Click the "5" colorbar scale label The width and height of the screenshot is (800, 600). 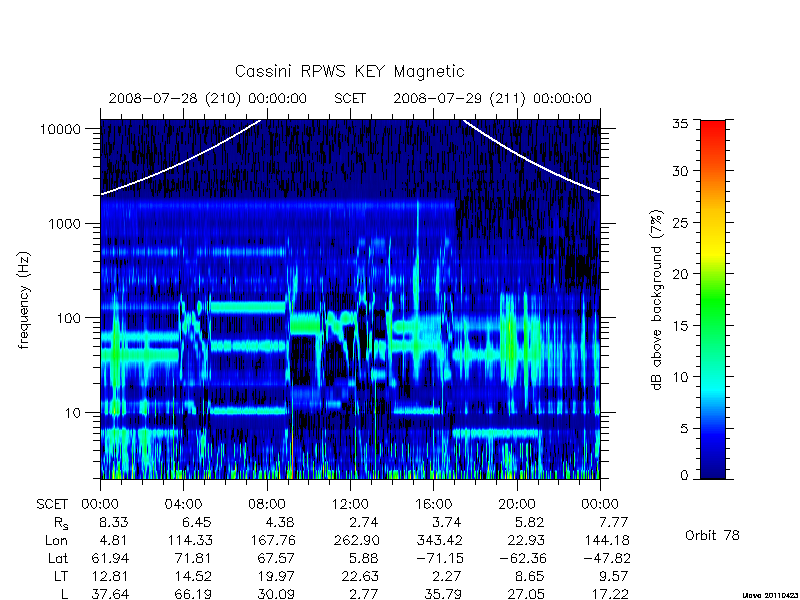pyautogui.click(x=684, y=429)
